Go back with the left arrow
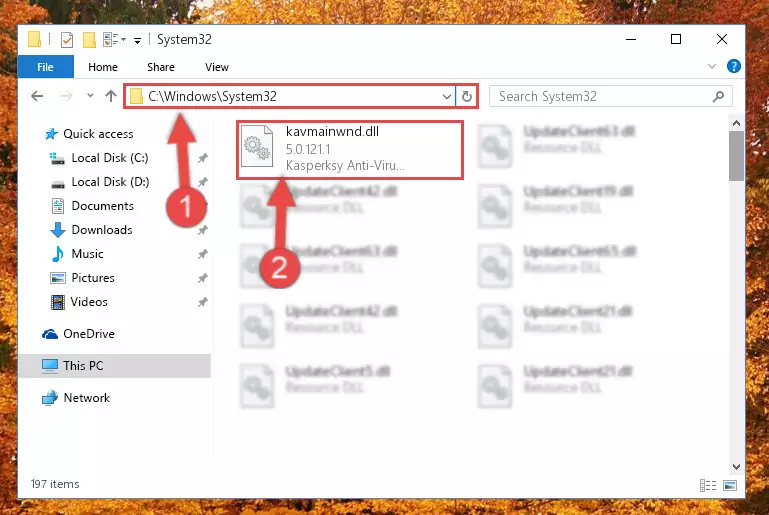The height and width of the screenshot is (515, 769). pyautogui.click(x=37, y=96)
